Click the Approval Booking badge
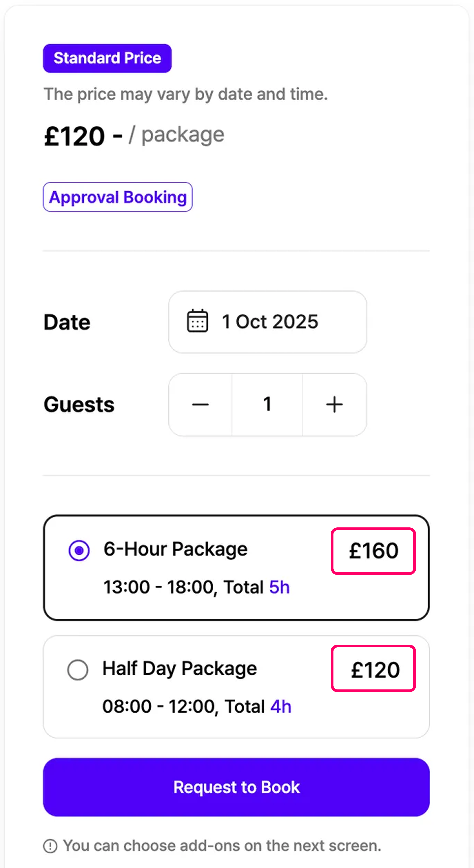Viewport: 474px width, 868px height. [118, 197]
